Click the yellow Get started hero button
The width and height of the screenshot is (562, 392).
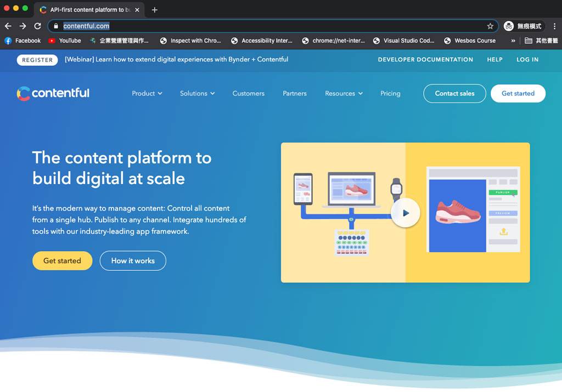pos(63,260)
